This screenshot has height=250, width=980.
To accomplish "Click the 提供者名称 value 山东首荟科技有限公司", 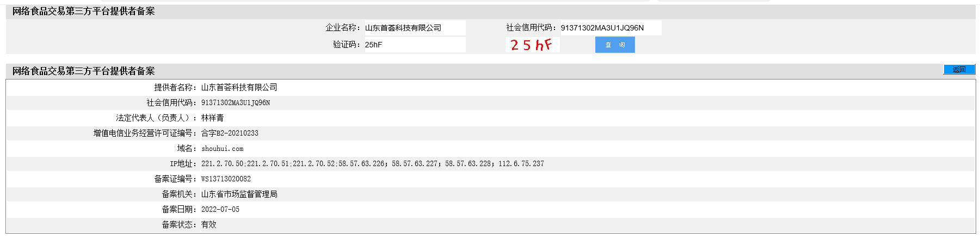I will click(x=239, y=87).
